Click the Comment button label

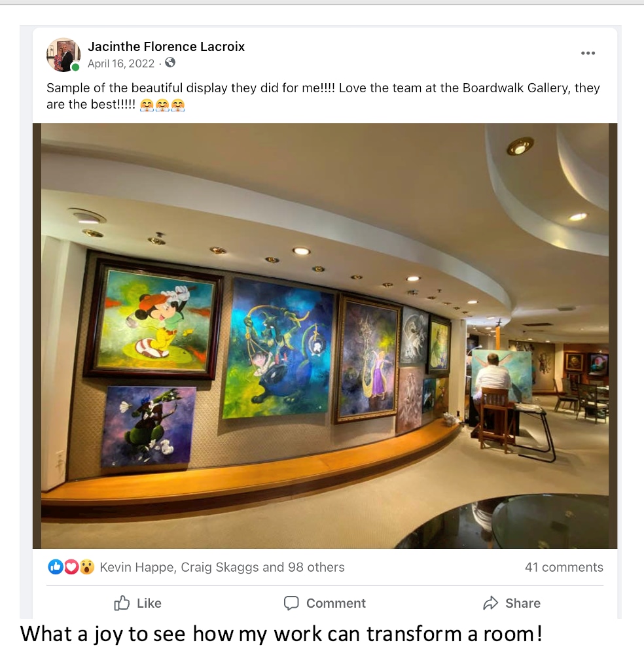(x=336, y=603)
